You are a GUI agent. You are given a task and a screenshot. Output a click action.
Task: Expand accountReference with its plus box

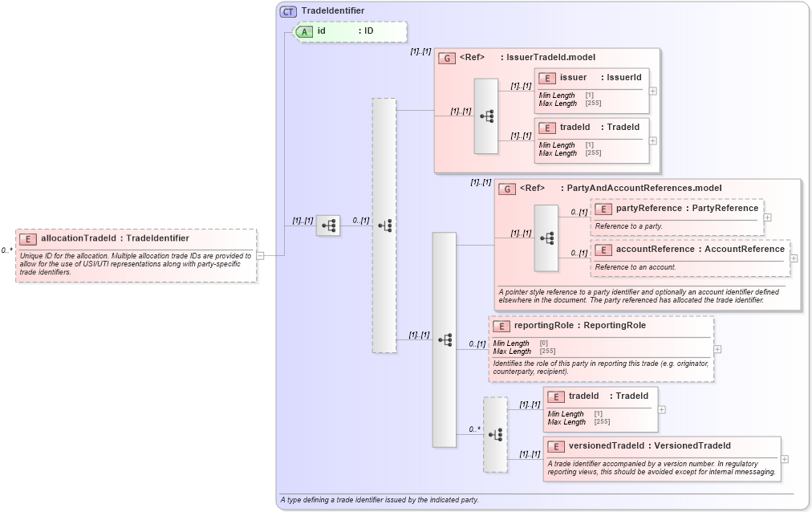(794, 258)
